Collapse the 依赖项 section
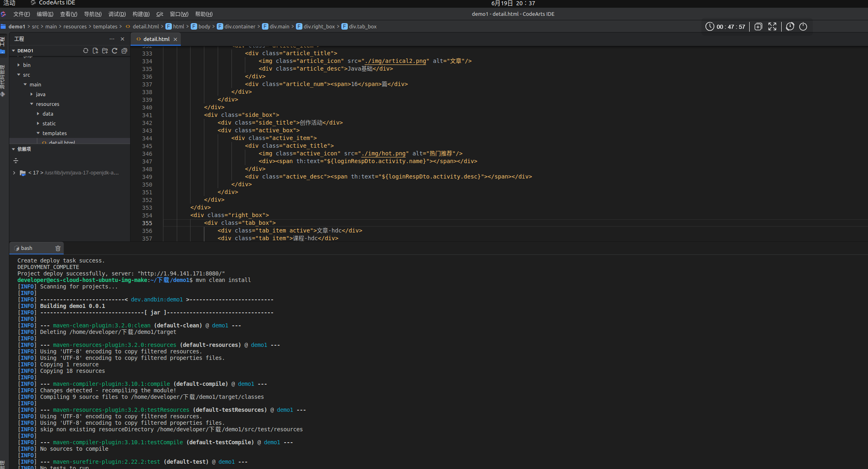 (13, 149)
